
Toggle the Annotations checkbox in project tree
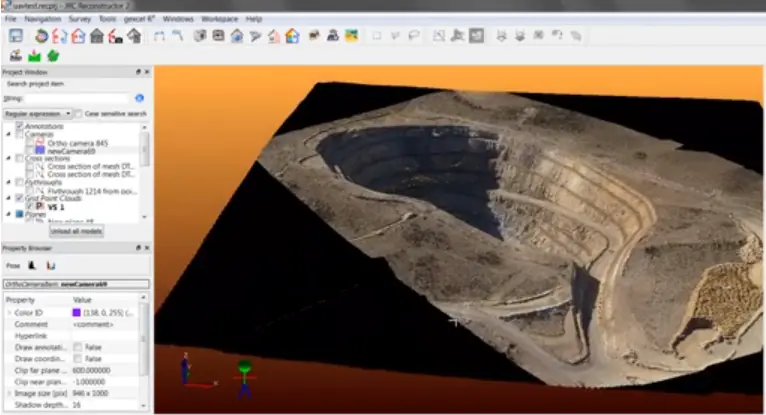pyautogui.click(x=20, y=126)
